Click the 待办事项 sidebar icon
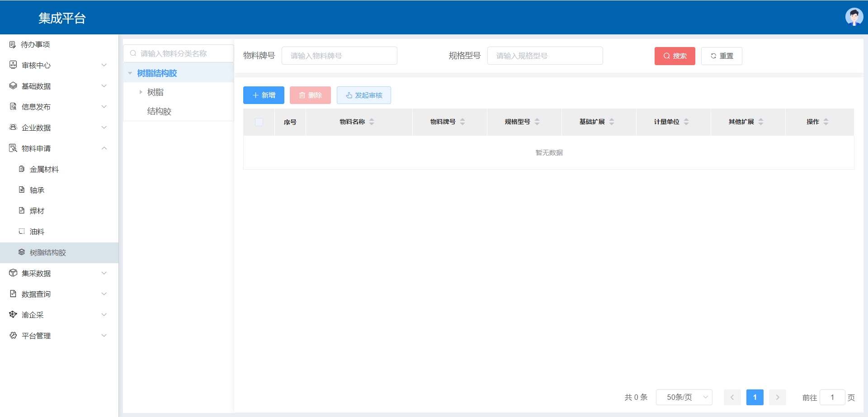Image resolution: width=868 pixels, height=417 pixels. click(x=13, y=44)
